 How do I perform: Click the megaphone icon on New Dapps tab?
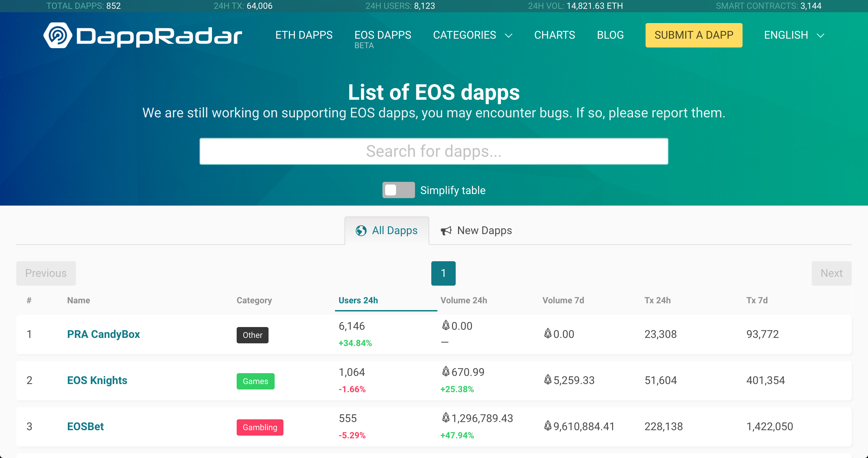coord(446,231)
